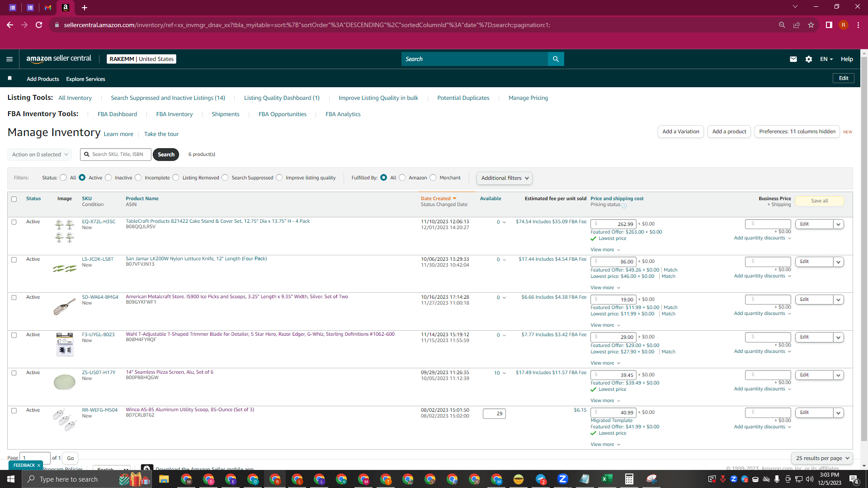Image resolution: width=868 pixels, height=488 pixels.
Task: Open the settings gear icon
Action: [x=809, y=59]
